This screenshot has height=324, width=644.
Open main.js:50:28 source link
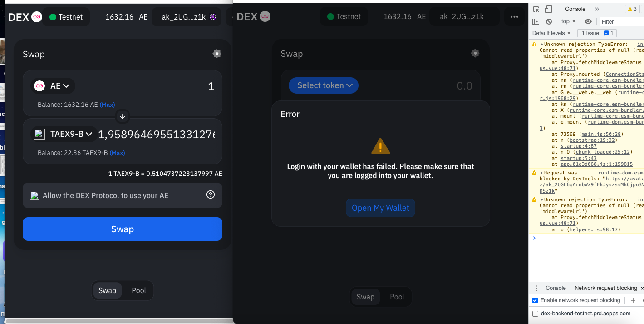pos(602,134)
